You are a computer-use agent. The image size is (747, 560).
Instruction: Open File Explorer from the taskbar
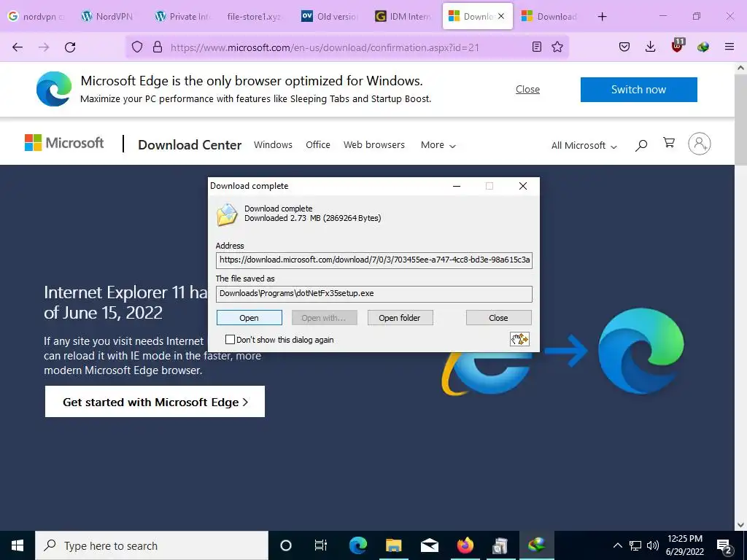[x=393, y=545]
